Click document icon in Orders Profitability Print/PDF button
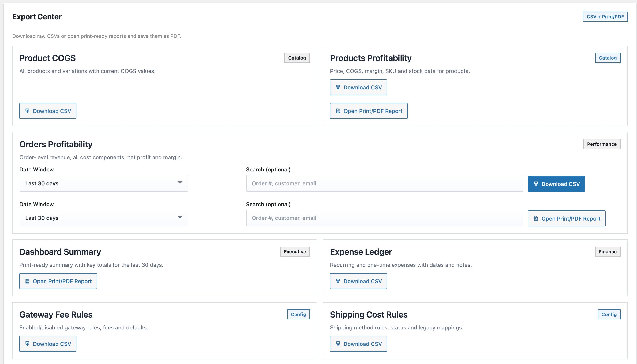Screen dimensions: 637x364 click(x=536, y=218)
